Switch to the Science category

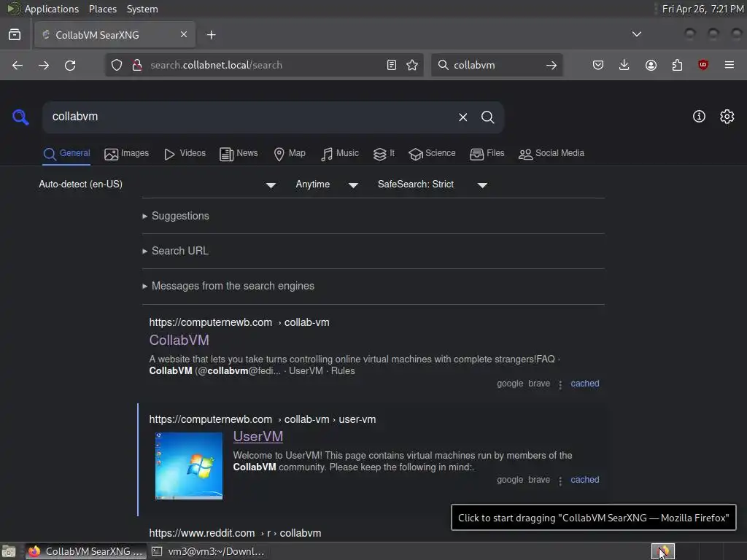pos(432,153)
